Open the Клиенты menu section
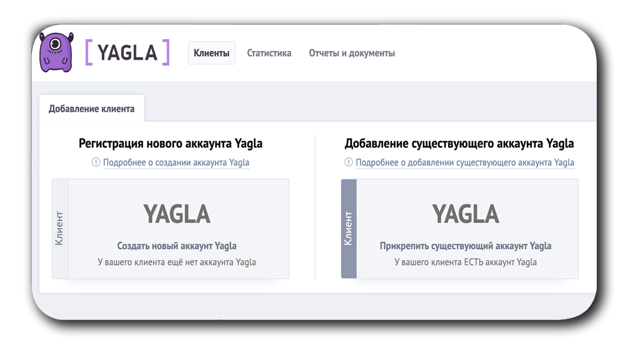The height and width of the screenshot is (352, 644). coord(211,53)
